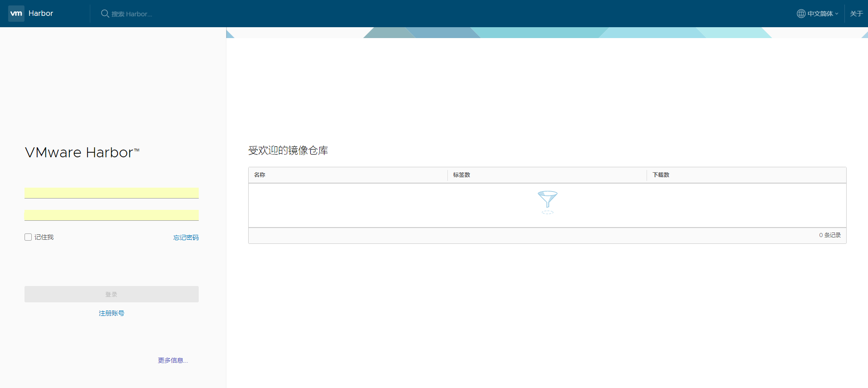Sort by the 标签数 column header
The width and height of the screenshot is (868, 388).
(461, 175)
